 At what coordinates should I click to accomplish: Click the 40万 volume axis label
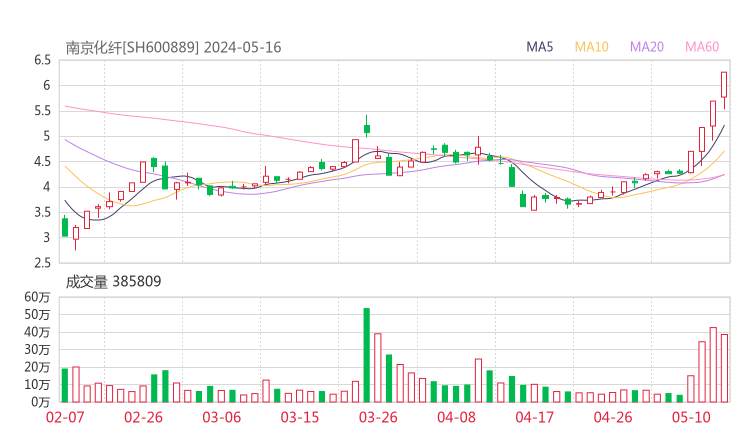point(37,332)
